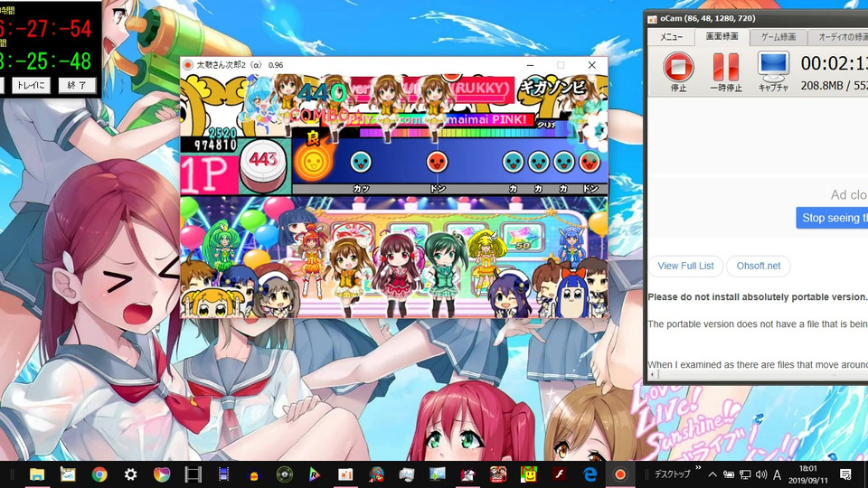This screenshot has height=488, width=868.
Task: Open the Adobe Flash icon on the taskbar
Action: [x=559, y=474]
